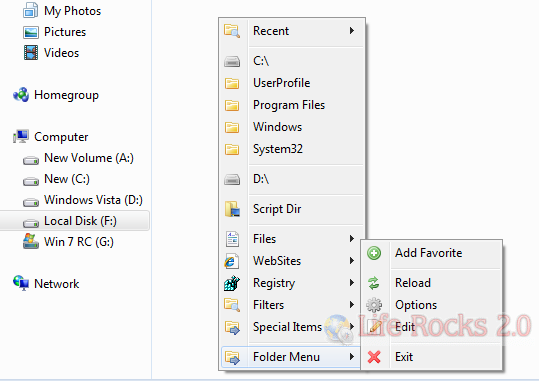
Task: Select Win 7 RC (G:) label
Action: tap(79, 242)
